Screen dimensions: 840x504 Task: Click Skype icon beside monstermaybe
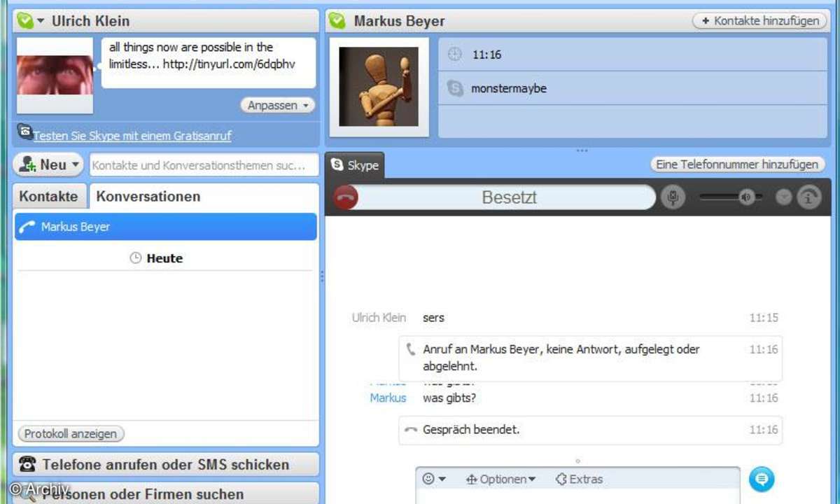coord(455,89)
